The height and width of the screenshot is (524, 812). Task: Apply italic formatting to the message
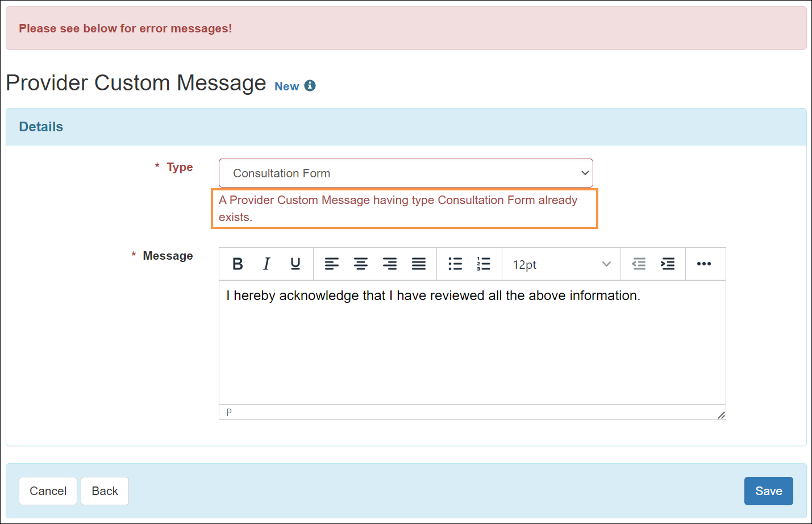pos(266,264)
